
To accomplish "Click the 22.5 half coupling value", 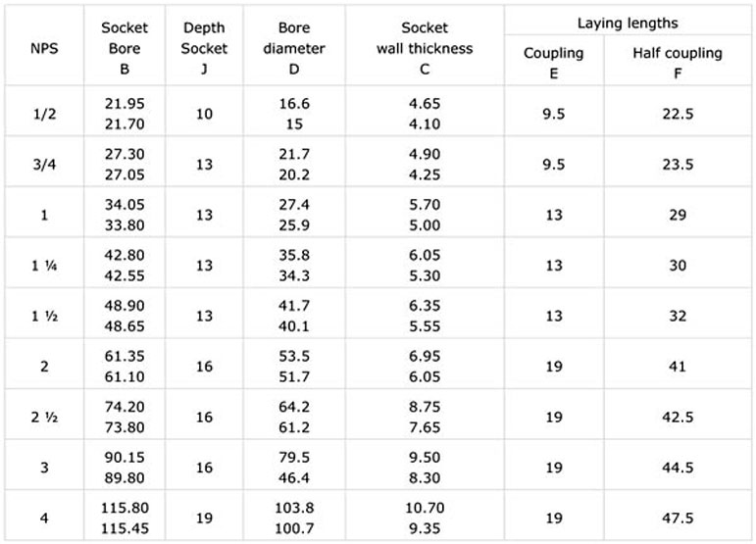I will 678,114.
